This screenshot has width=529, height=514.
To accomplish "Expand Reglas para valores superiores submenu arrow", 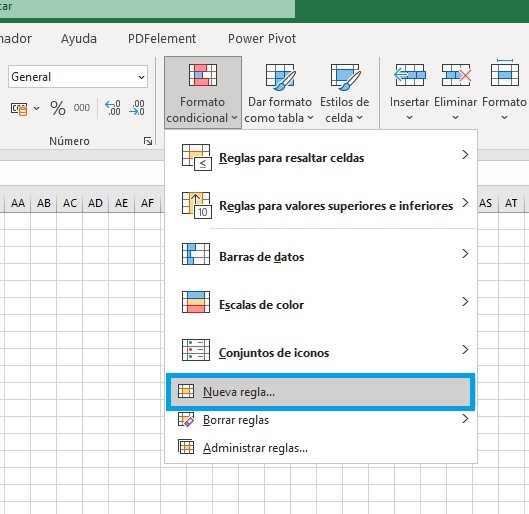I will (465, 203).
